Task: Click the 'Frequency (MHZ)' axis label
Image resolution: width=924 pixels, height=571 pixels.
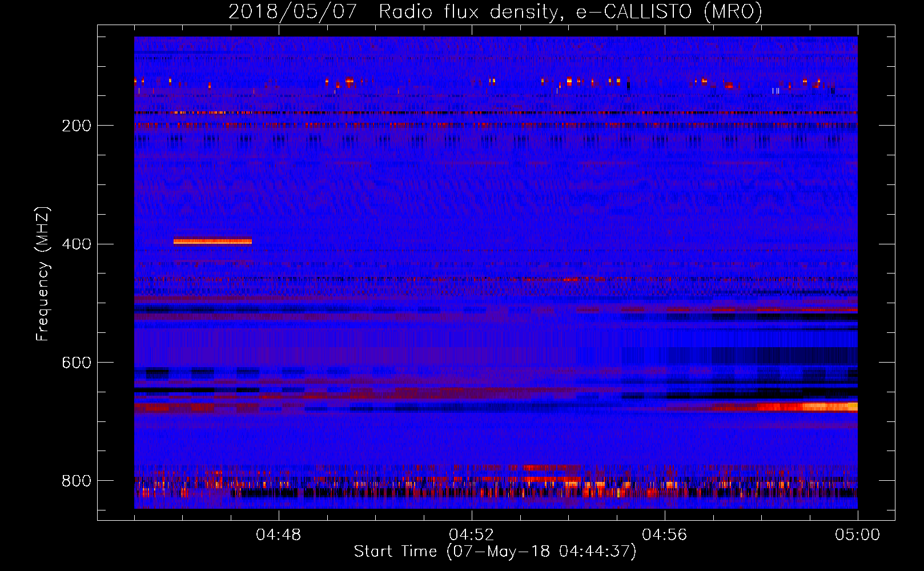Action: point(43,274)
